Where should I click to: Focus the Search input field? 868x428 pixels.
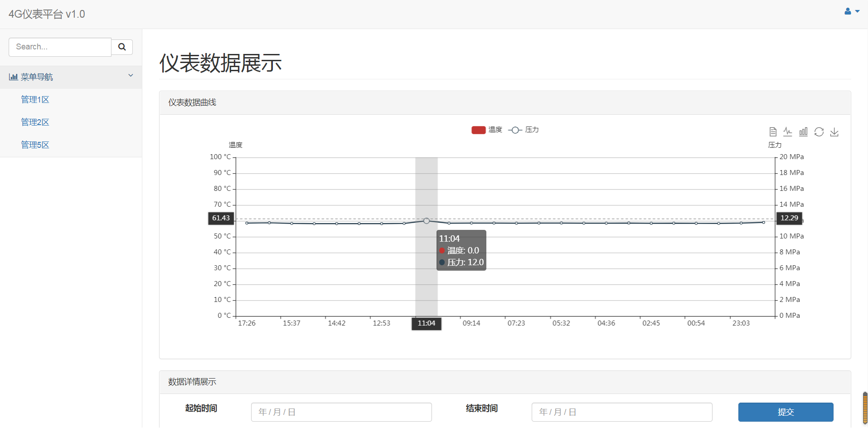pos(60,47)
